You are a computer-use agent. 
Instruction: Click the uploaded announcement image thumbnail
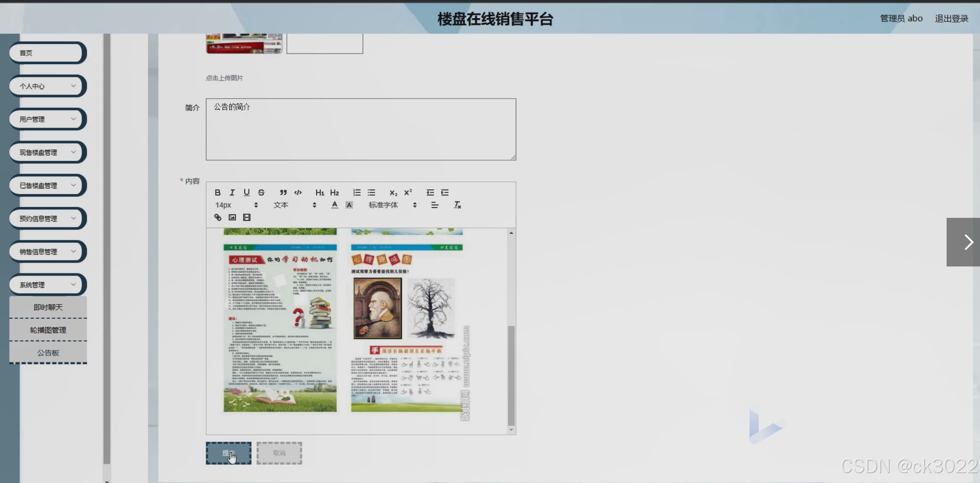pyautogui.click(x=244, y=43)
